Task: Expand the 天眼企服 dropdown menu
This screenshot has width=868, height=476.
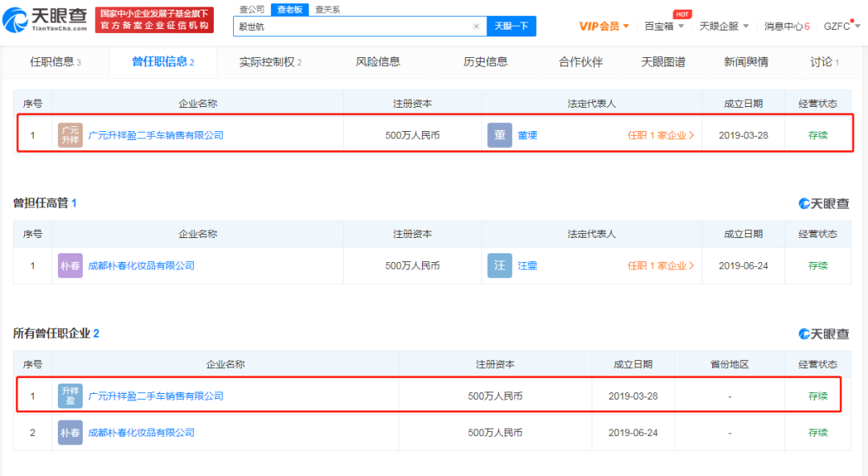Action: [x=724, y=26]
